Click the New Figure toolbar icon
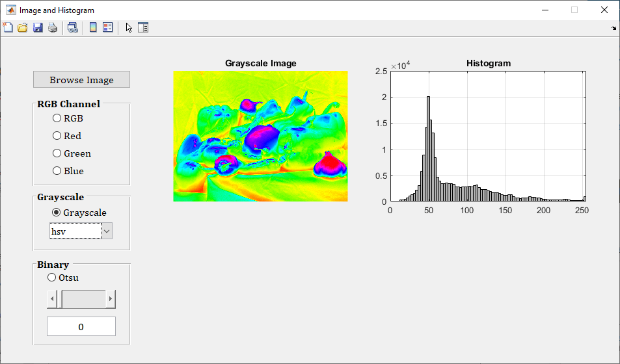Image resolution: width=620 pixels, height=364 pixels. [8, 27]
